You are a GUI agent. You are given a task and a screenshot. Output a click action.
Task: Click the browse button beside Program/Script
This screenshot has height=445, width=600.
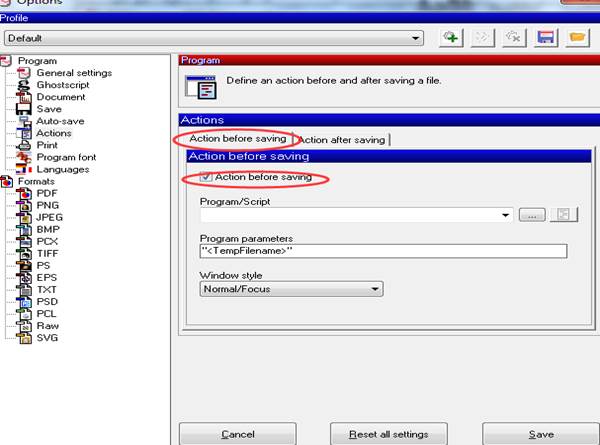[x=534, y=215]
